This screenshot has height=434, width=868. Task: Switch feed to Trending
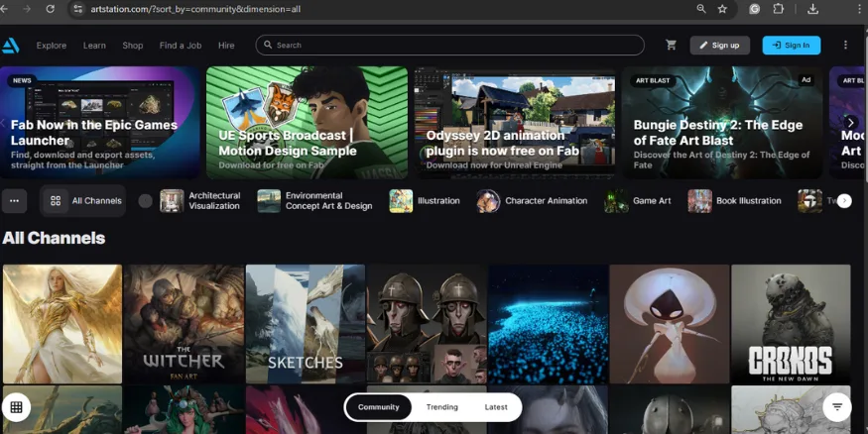coord(441,407)
